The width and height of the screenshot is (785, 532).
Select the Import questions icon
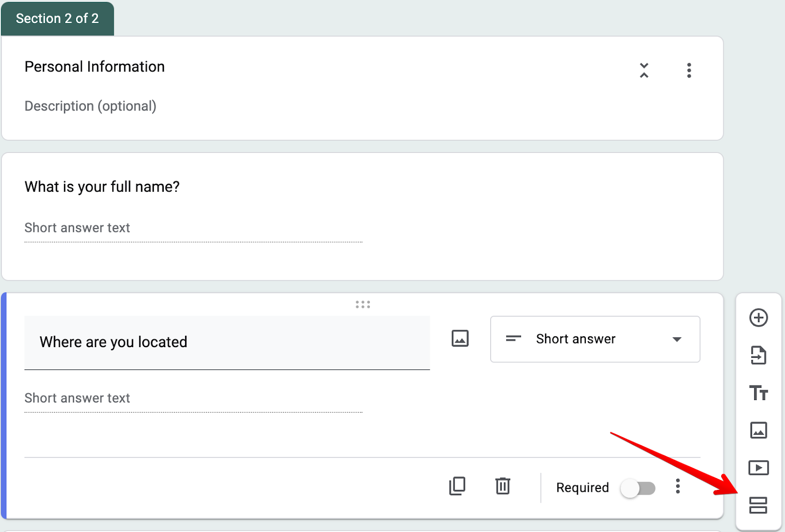pyautogui.click(x=759, y=355)
